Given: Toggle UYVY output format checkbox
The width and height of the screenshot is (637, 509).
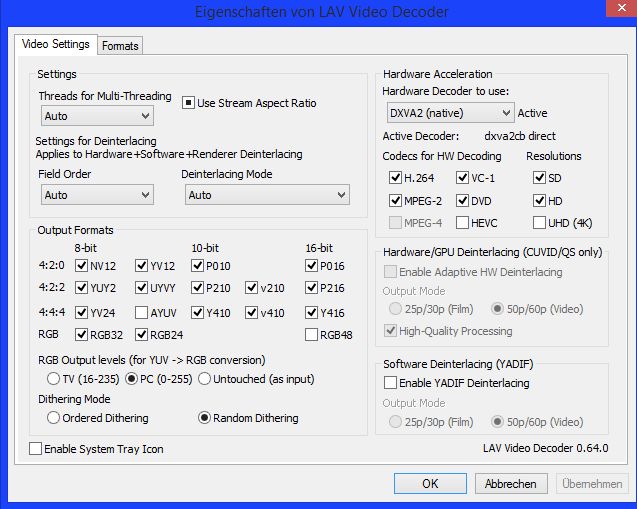Looking at the screenshot, I should 141,288.
